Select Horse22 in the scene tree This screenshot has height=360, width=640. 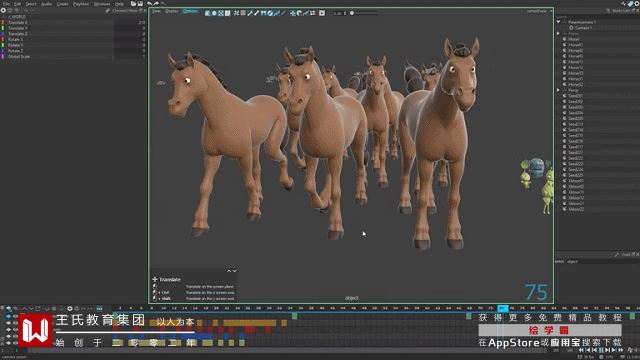(x=576, y=85)
